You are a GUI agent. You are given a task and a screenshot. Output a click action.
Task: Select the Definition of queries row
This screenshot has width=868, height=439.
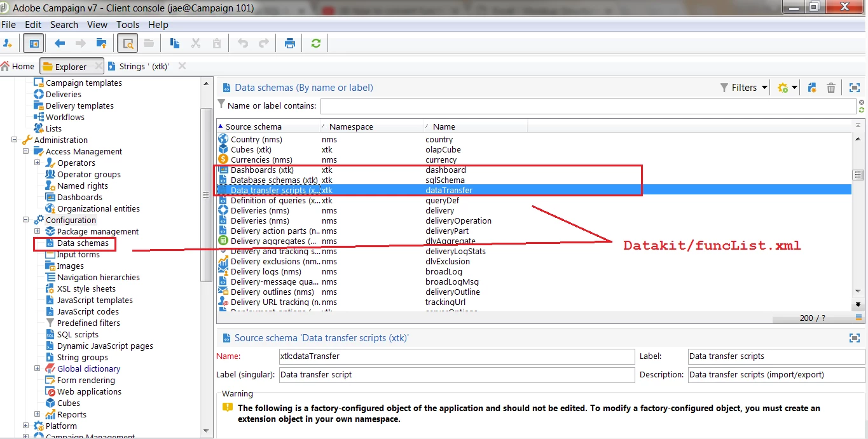pyautogui.click(x=534, y=200)
